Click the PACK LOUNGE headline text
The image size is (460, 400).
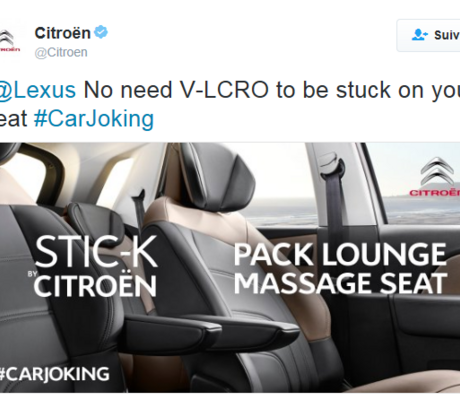click(340, 254)
